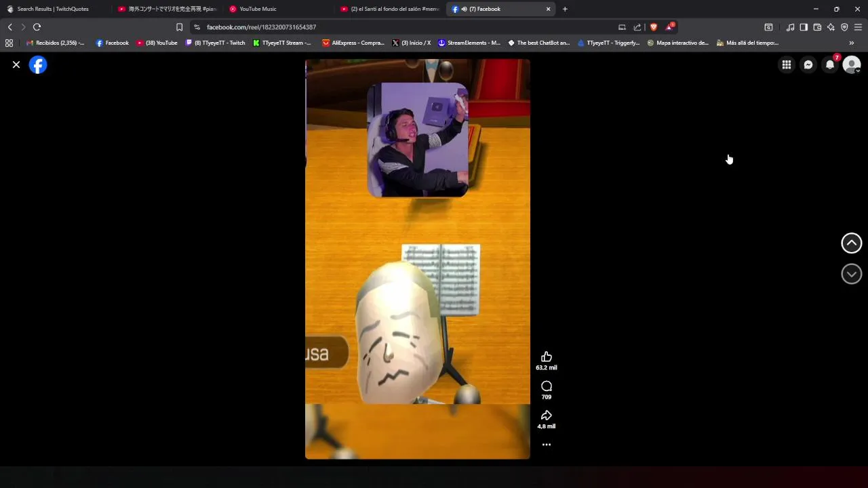Switch to the el Santi al fondo del salón tab

(390, 9)
